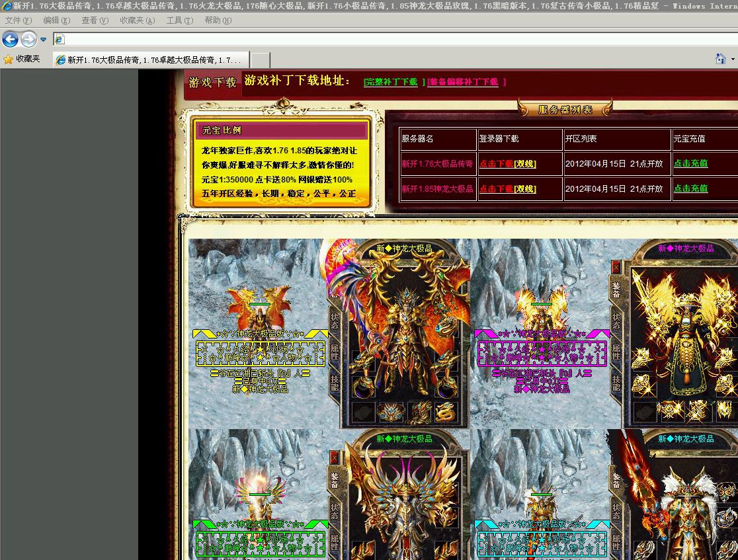The width and height of the screenshot is (738, 560).
Task: Open the 查看(V) menu
Action: click(95, 20)
